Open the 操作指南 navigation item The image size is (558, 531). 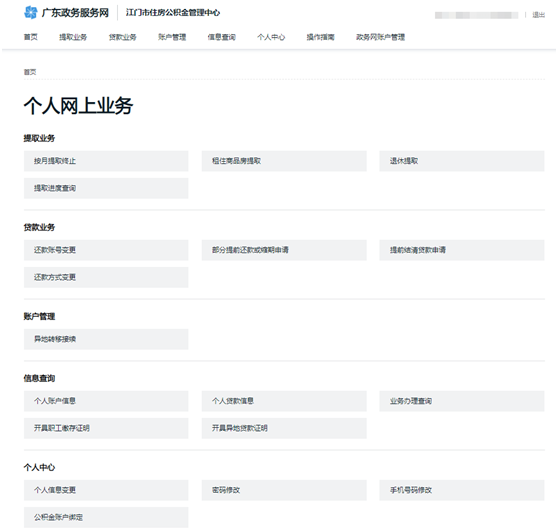tap(320, 37)
